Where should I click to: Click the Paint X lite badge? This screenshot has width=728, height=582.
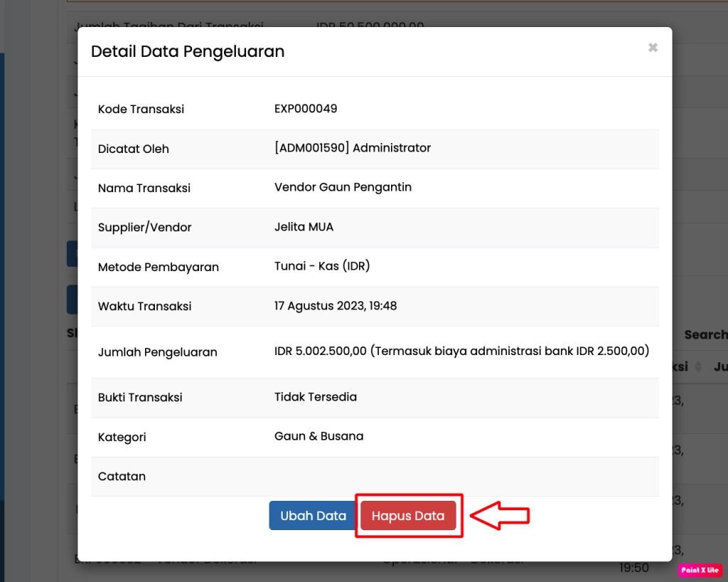pyautogui.click(x=700, y=570)
